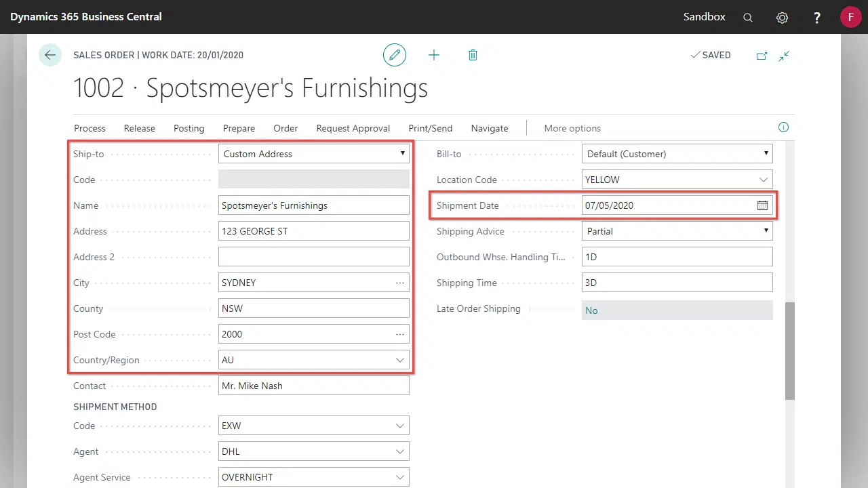The height and width of the screenshot is (488, 868).
Task: Expand the Shipping Advice dropdown
Action: pyautogui.click(x=766, y=231)
